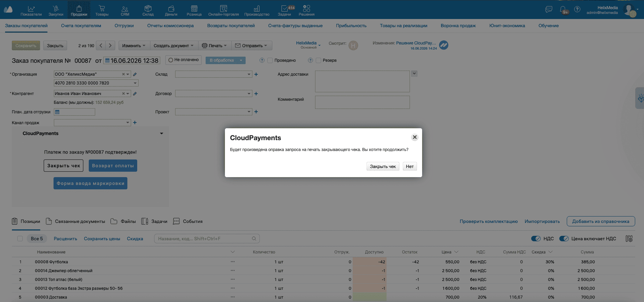Toggle the НДС switch

click(x=536, y=239)
